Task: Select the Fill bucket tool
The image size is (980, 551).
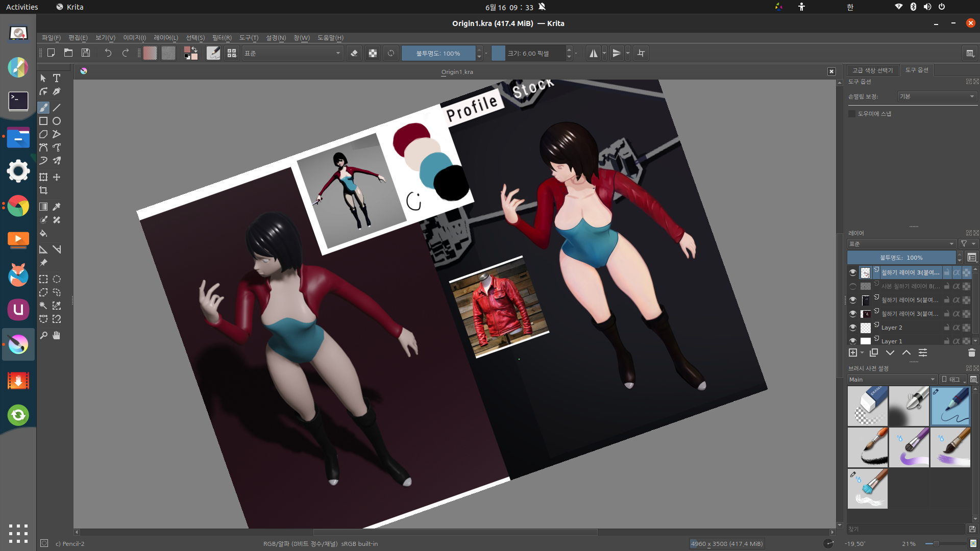Action: 43,233
